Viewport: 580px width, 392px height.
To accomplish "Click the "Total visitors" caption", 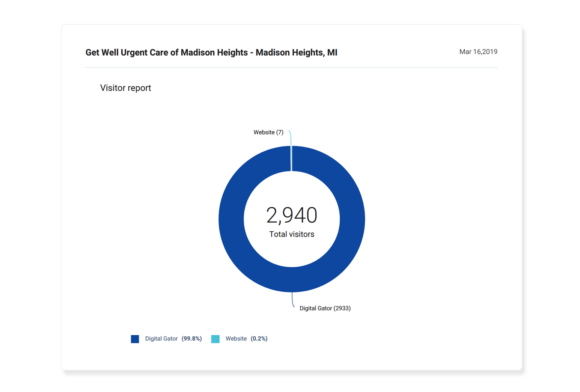I will pos(292,234).
